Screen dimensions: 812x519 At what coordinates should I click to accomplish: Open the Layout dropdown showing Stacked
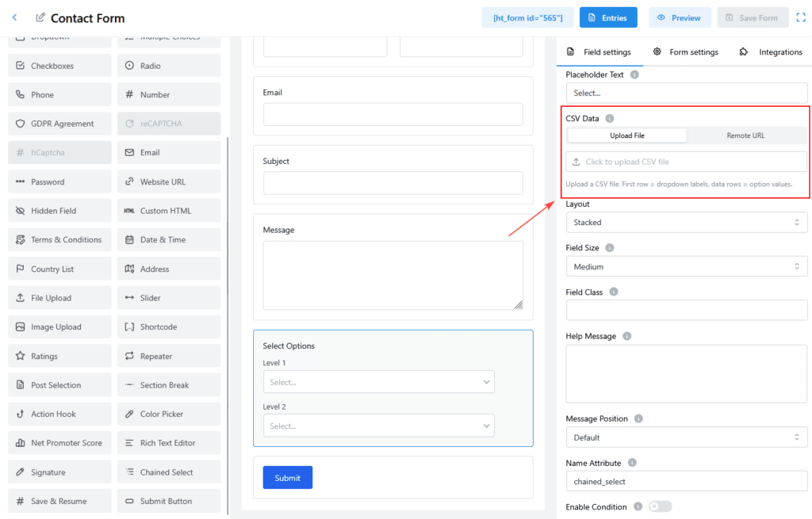click(x=686, y=223)
